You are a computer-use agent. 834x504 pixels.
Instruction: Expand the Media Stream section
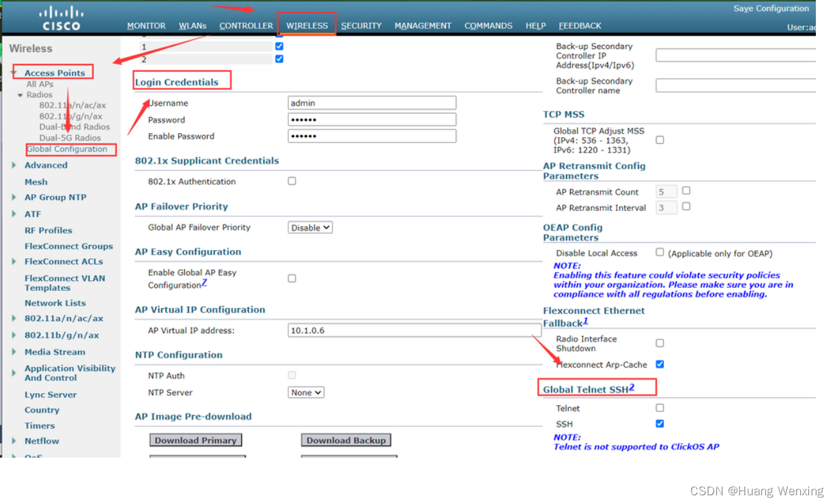pyautogui.click(x=14, y=352)
